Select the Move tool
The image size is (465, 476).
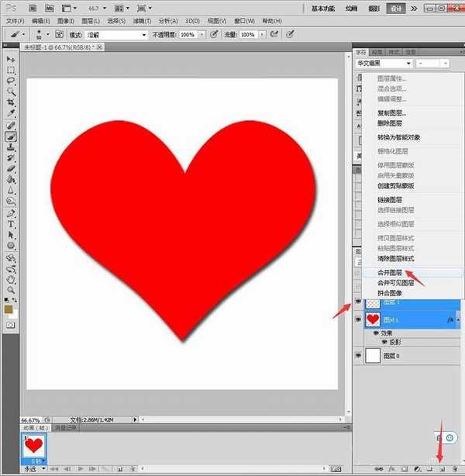(x=11, y=60)
